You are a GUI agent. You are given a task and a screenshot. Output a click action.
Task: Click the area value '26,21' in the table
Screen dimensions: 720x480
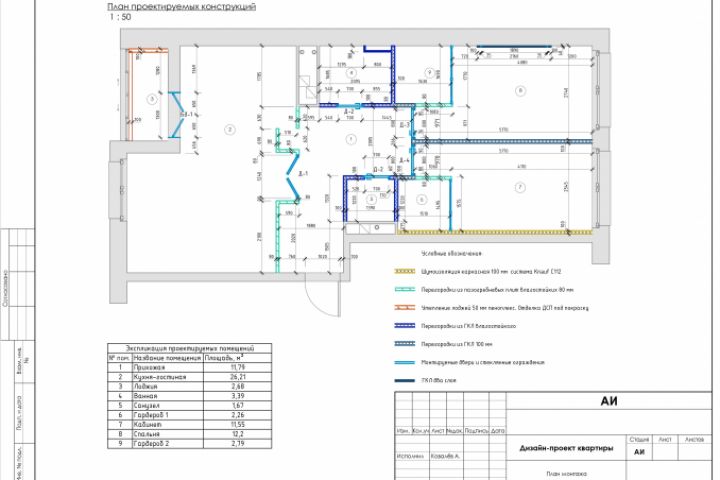[238, 377]
